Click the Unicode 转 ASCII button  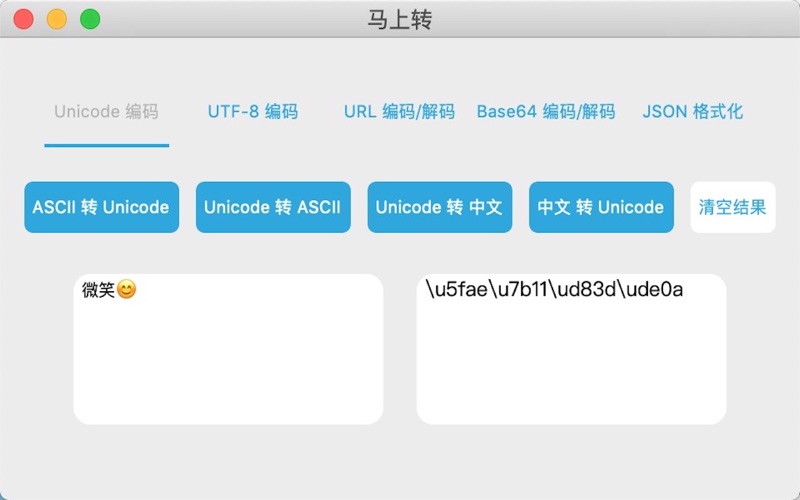pyautogui.click(x=273, y=207)
